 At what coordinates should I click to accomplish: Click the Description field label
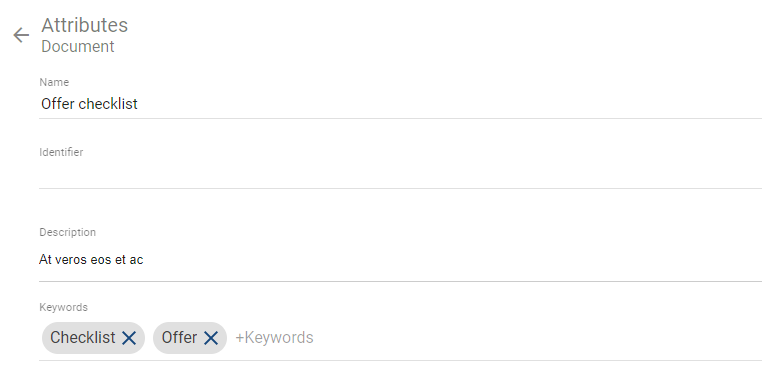coord(68,232)
